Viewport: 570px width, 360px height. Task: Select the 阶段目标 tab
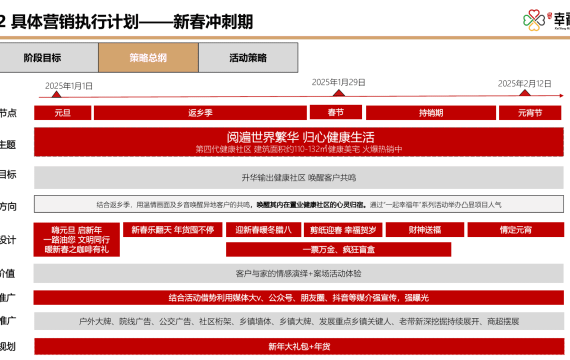49,57
